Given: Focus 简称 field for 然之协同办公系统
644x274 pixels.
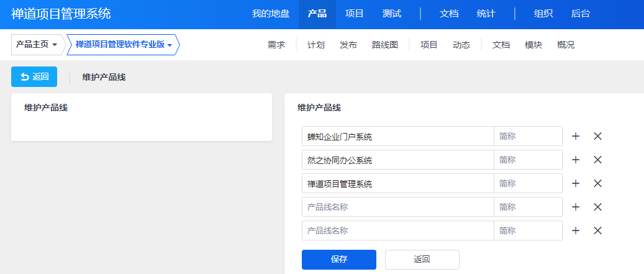Looking at the screenshot, I should 528,160.
